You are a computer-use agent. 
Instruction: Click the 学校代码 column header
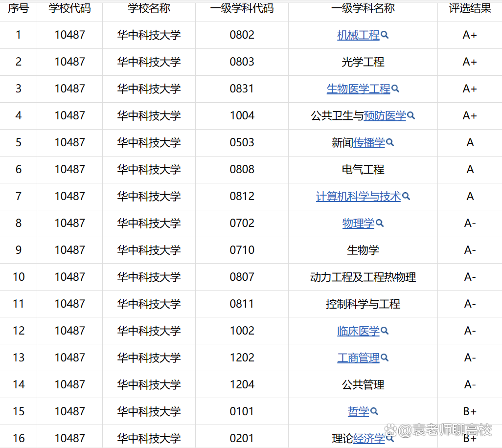(x=69, y=9)
